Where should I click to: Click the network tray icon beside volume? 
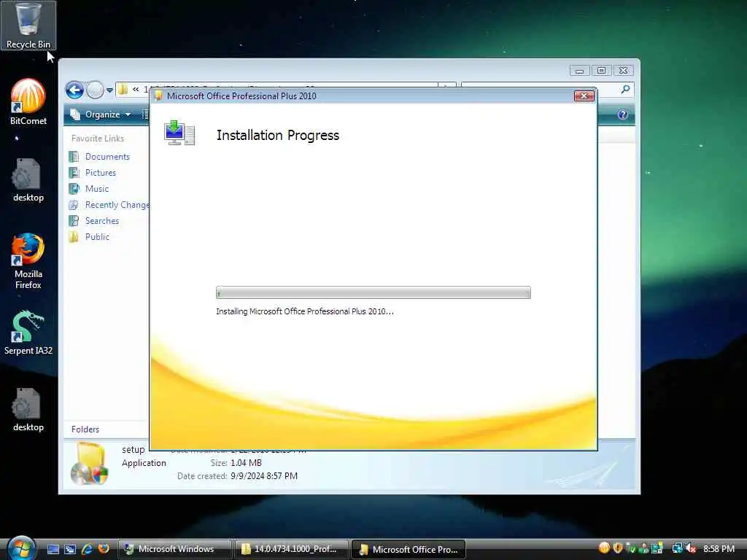[x=677, y=548]
